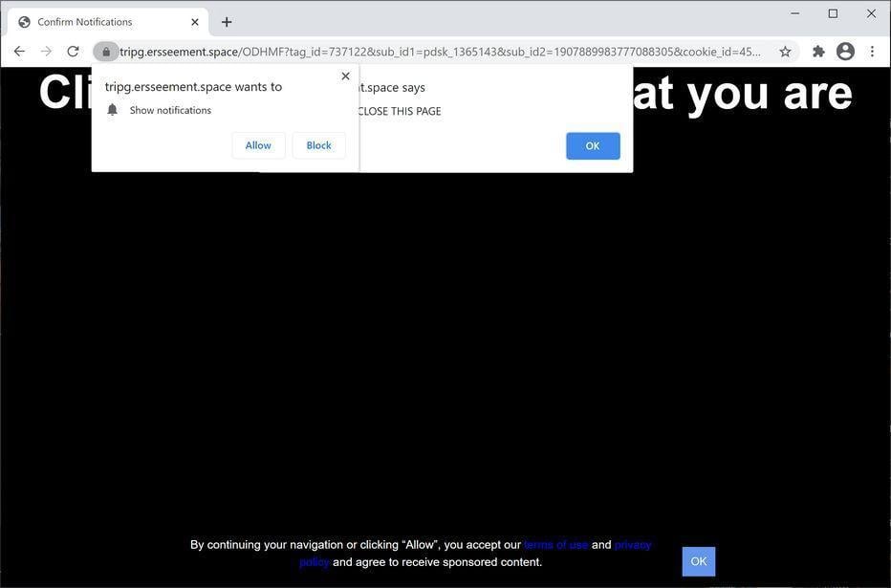Reload the page with the refresh icon
The width and height of the screenshot is (891, 588).
(x=73, y=52)
